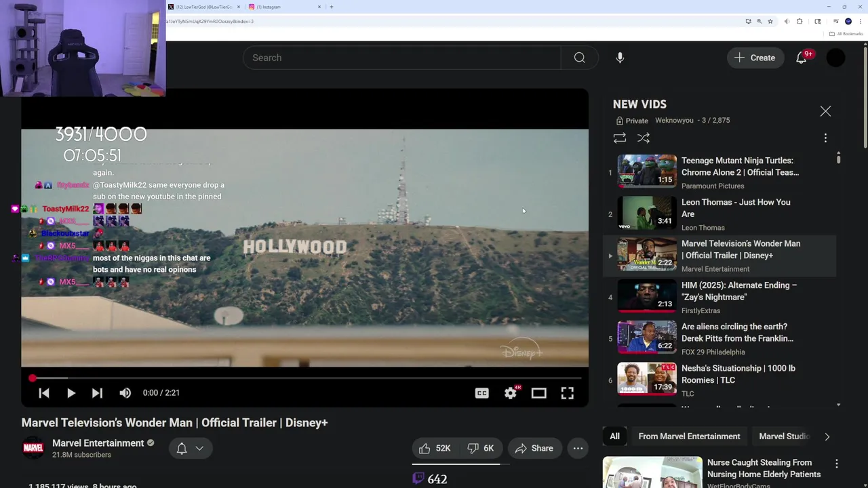This screenshot has height=488, width=868.
Task: Click Leon Thomas channel name
Action: coord(703,228)
